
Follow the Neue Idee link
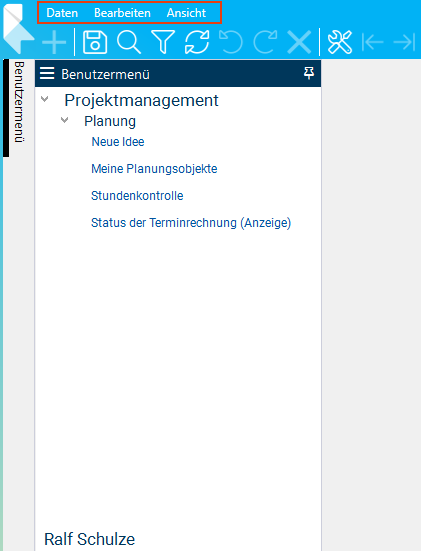click(x=118, y=142)
